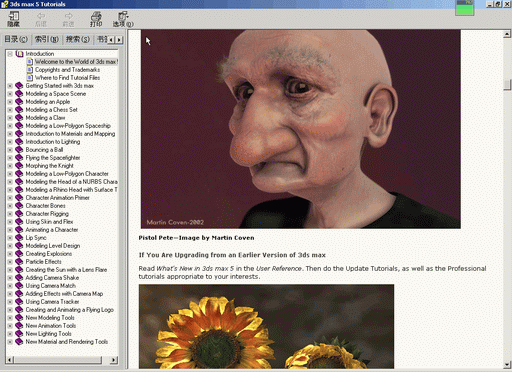Click the Creating Explosions book icon

pos(19,254)
